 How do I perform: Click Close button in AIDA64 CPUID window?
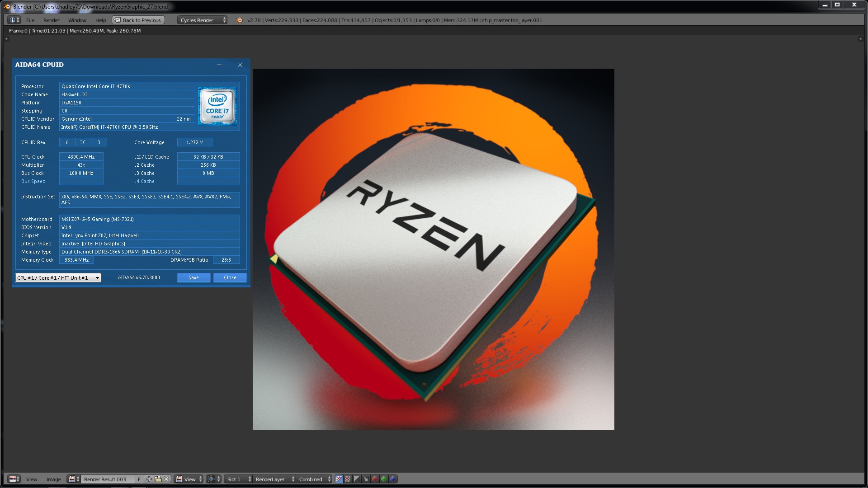(230, 277)
